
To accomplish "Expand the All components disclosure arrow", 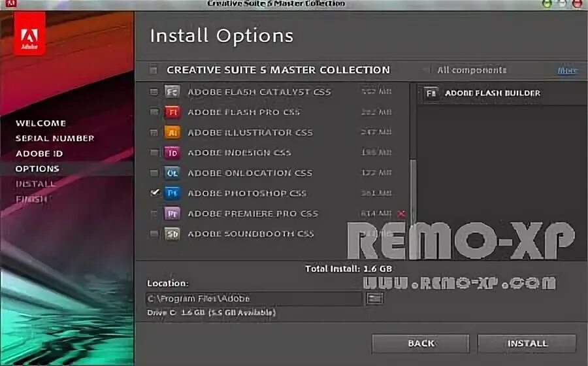I will coord(425,70).
